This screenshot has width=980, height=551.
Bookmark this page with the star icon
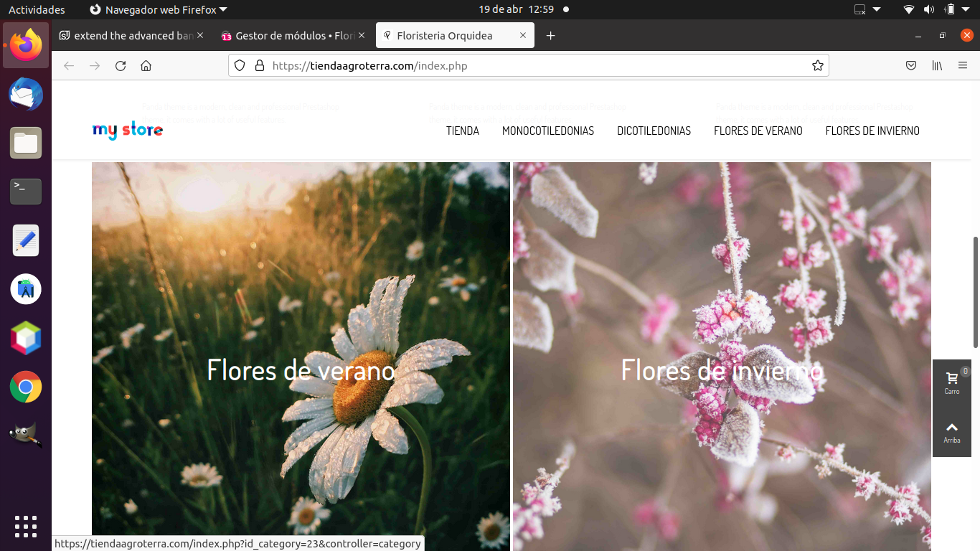(x=817, y=66)
